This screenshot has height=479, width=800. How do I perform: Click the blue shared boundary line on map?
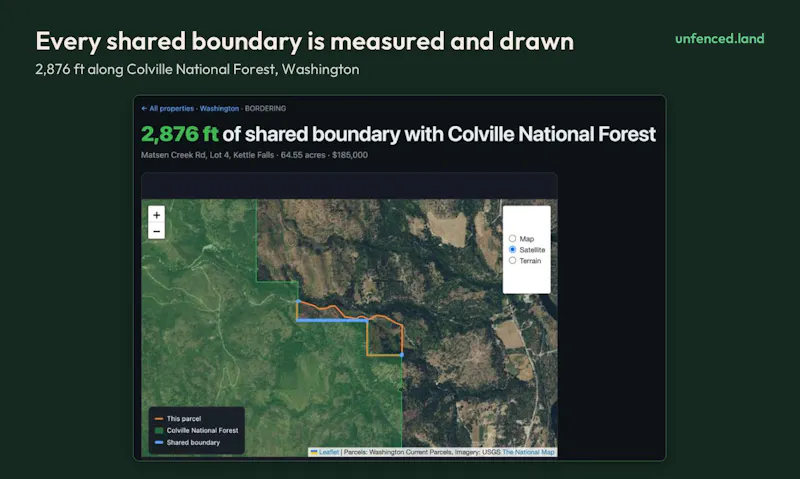coord(332,320)
